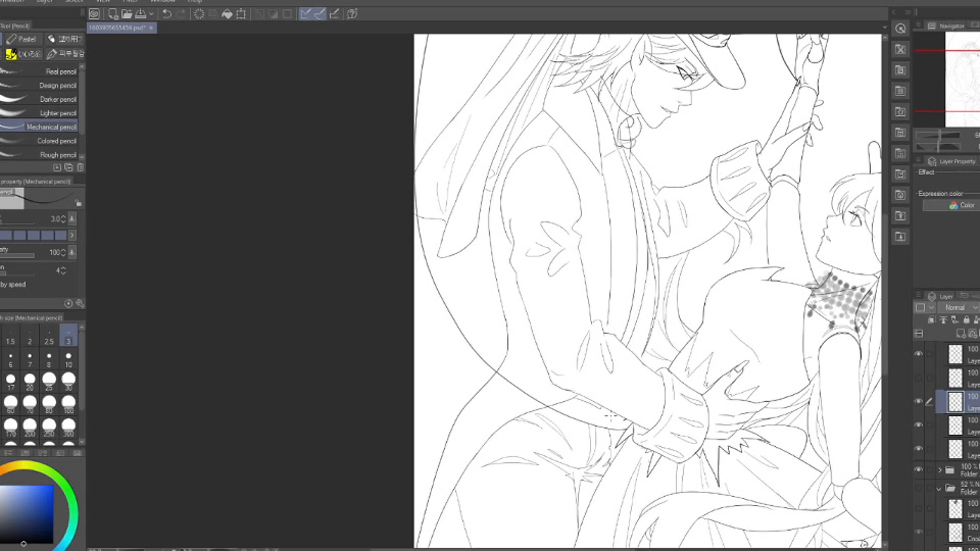This screenshot has width=980, height=551.
Task: Click the Fill bucket icon in command bar
Action: pyautogui.click(x=227, y=14)
